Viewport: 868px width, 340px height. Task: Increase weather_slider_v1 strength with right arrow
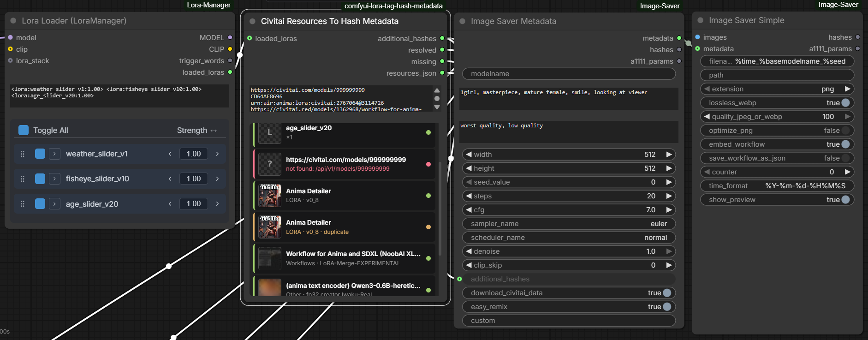click(x=217, y=154)
